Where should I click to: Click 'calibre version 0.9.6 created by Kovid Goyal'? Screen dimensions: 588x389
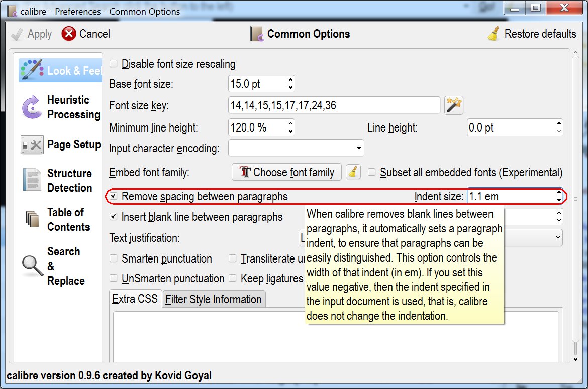tap(109, 375)
